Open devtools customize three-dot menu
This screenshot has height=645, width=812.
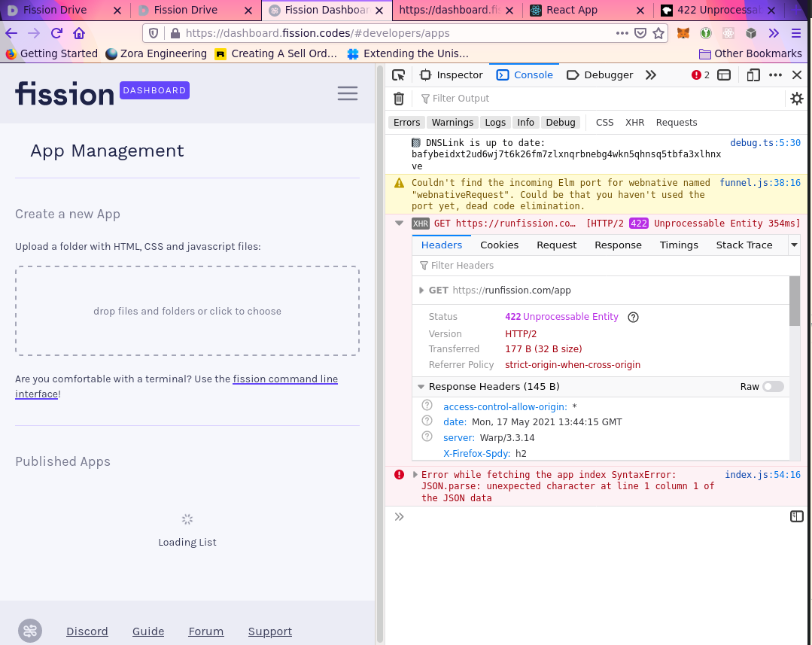click(775, 75)
